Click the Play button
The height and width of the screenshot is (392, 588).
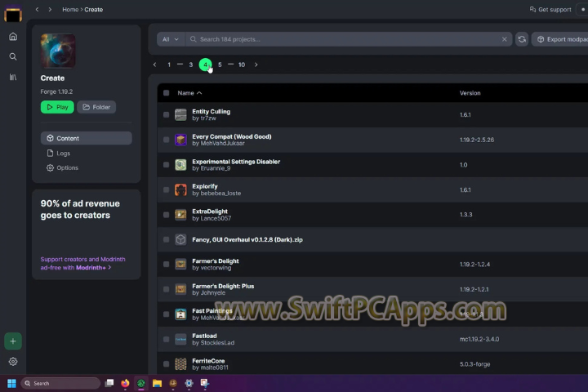click(57, 107)
